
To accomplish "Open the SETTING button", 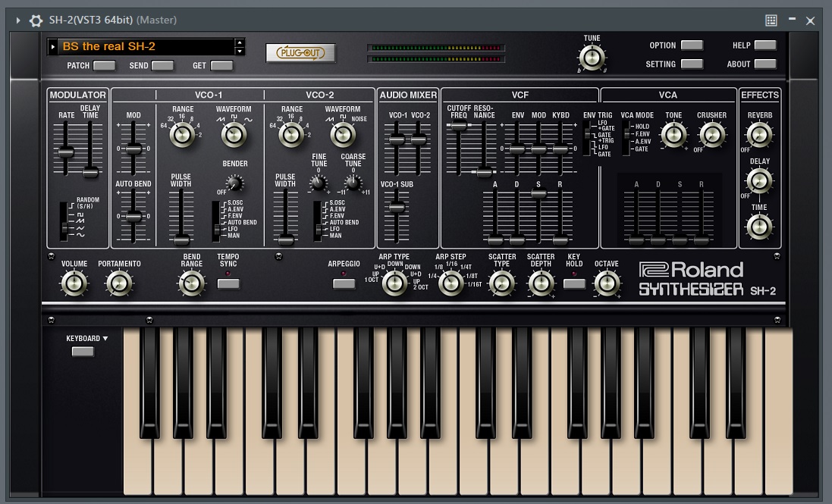I will click(x=692, y=64).
